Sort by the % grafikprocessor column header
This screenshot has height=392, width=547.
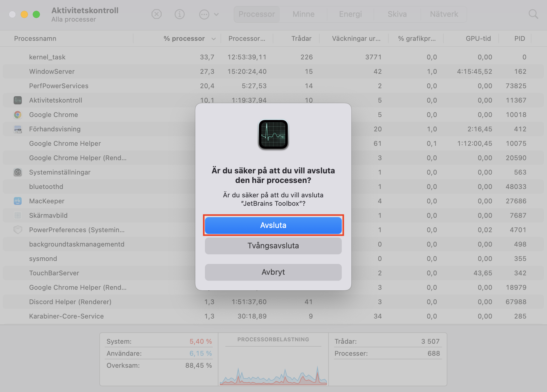pos(417,38)
